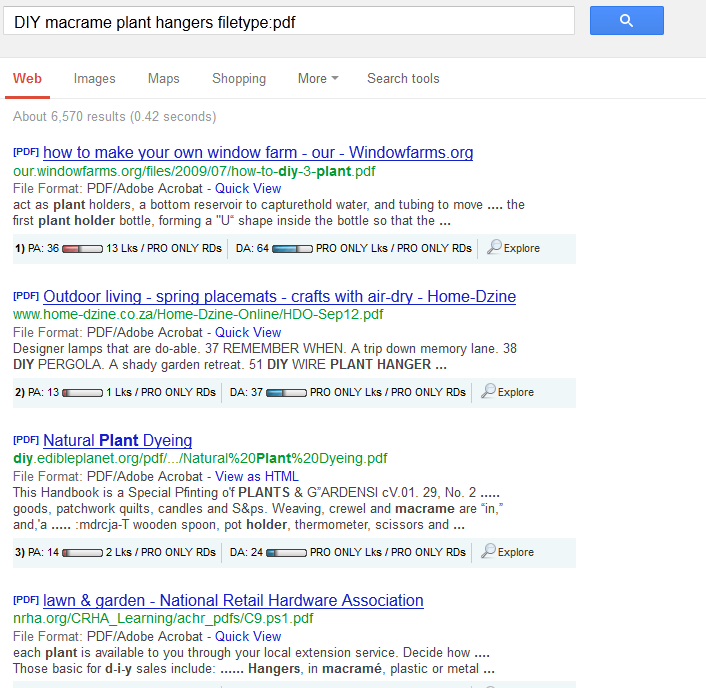This screenshot has height=688, width=706.
Task: Click the search query input field
Action: click(289, 21)
